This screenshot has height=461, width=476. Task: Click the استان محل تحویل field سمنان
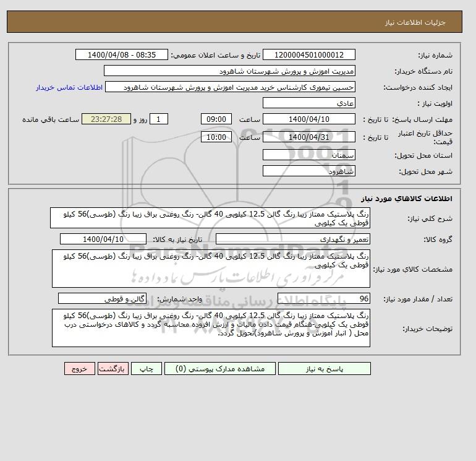[x=308, y=155]
